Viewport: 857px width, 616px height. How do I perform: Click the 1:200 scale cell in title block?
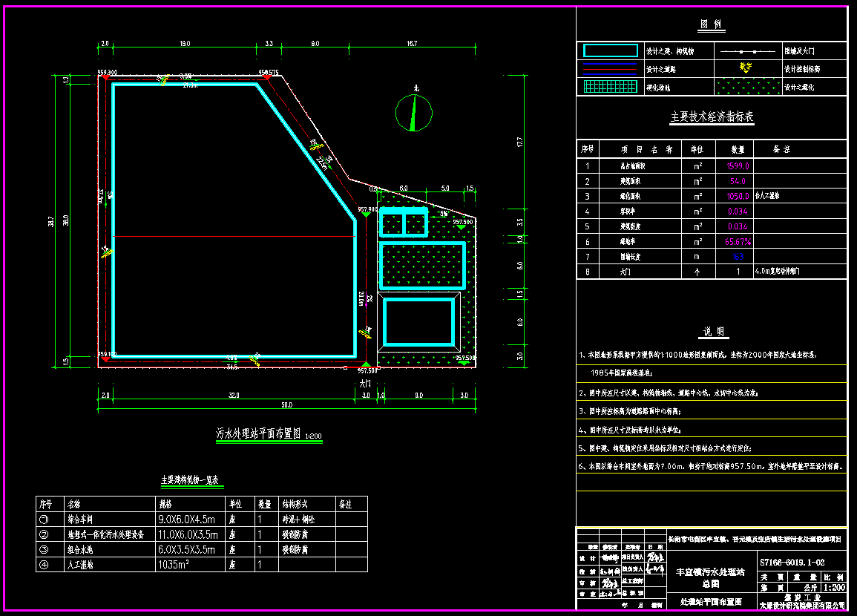[835, 587]
